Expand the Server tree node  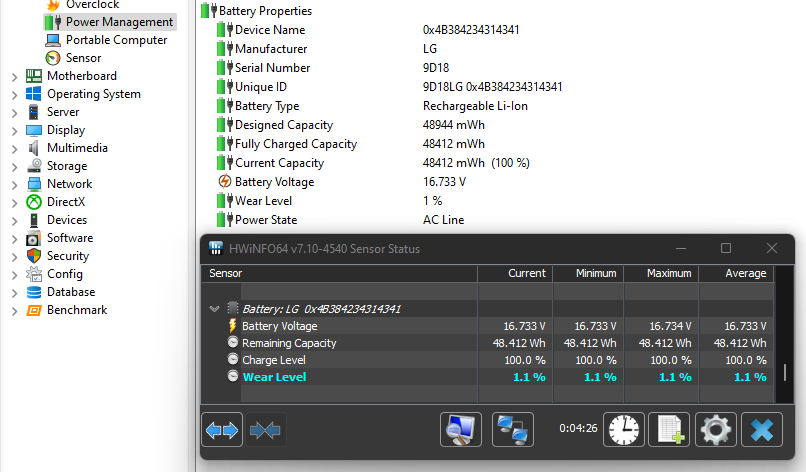14,113
